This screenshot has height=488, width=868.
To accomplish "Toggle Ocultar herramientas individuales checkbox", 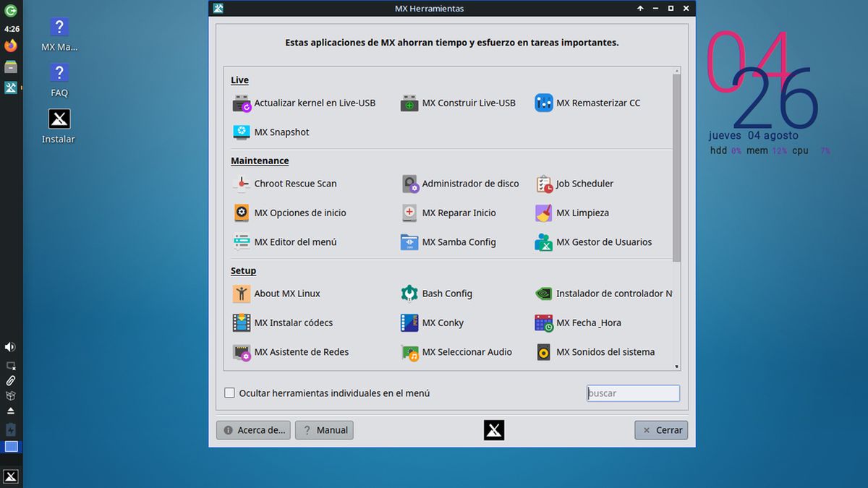I will coord(230,393).
